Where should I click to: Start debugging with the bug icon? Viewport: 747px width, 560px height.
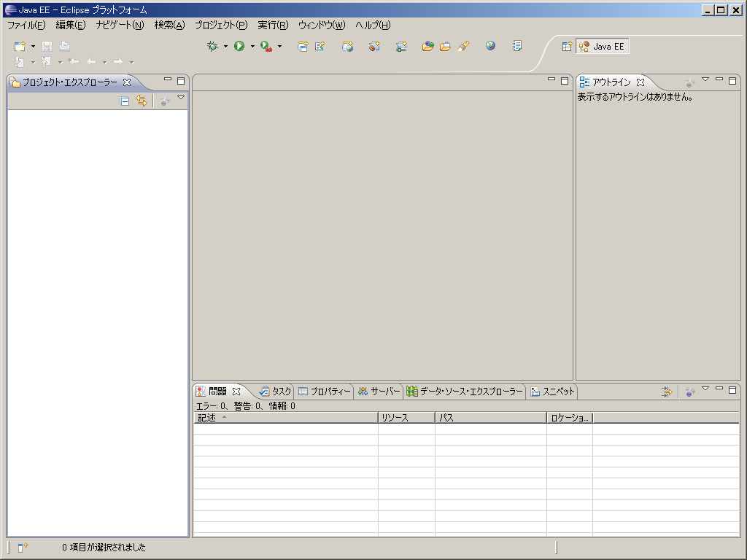[x=212, y=46]
